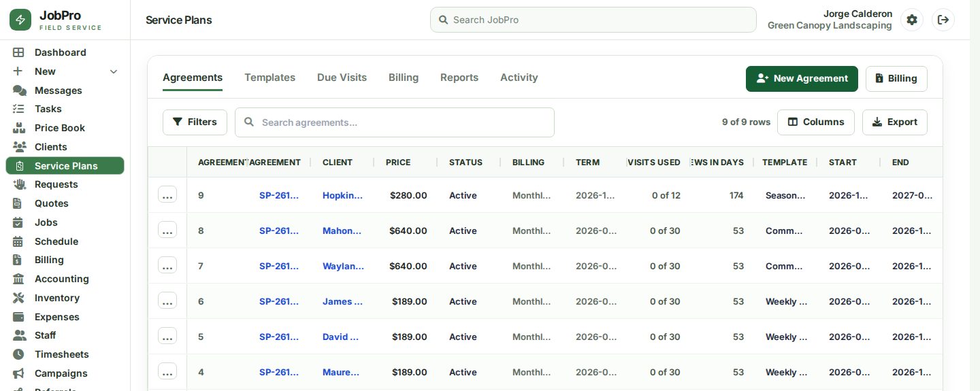Image resolution: width=980 pixels, height=391 pixels.
Task: Open row actions menu for agreement 5
Action: [167, 337]
